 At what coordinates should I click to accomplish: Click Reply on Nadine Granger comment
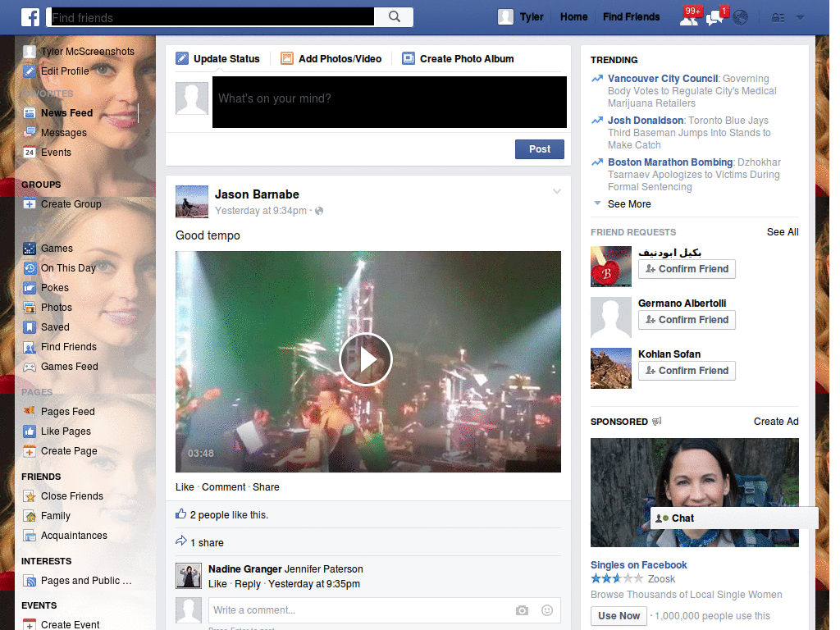[248, 584]
